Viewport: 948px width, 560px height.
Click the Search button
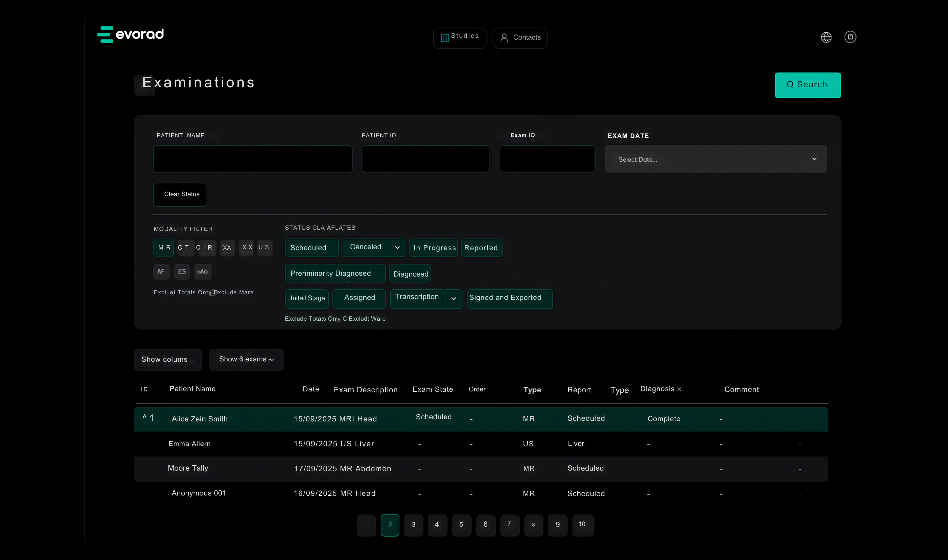(808, 85)
